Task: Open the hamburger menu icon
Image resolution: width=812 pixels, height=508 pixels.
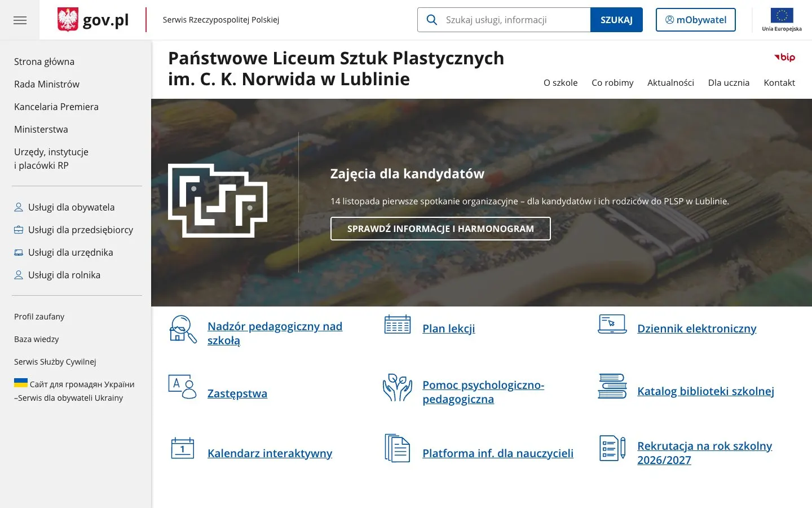Action: click(20, 20)
